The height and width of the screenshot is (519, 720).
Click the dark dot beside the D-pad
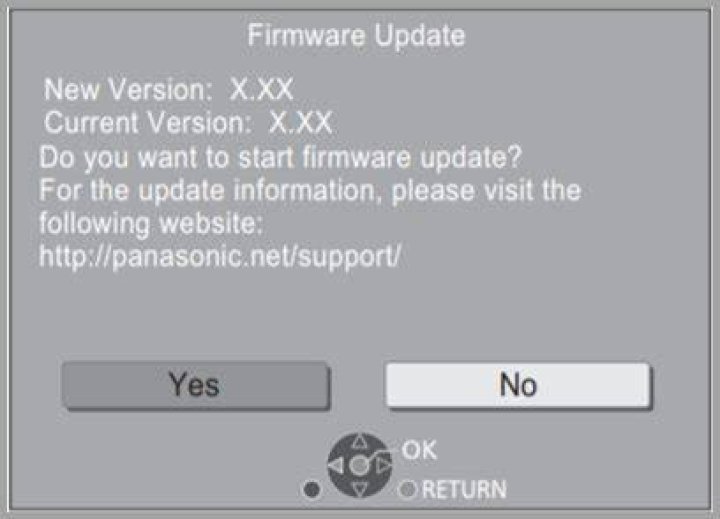pyautogui.click(x=312, y=490)
